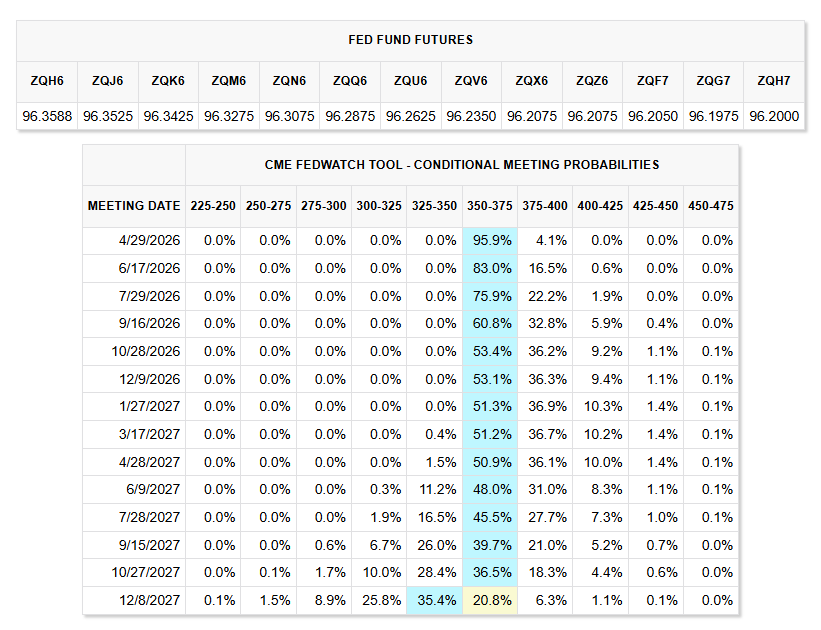Select the highlighted 60.8% probability cell
The image size is (821, 630).
point(490,324)
